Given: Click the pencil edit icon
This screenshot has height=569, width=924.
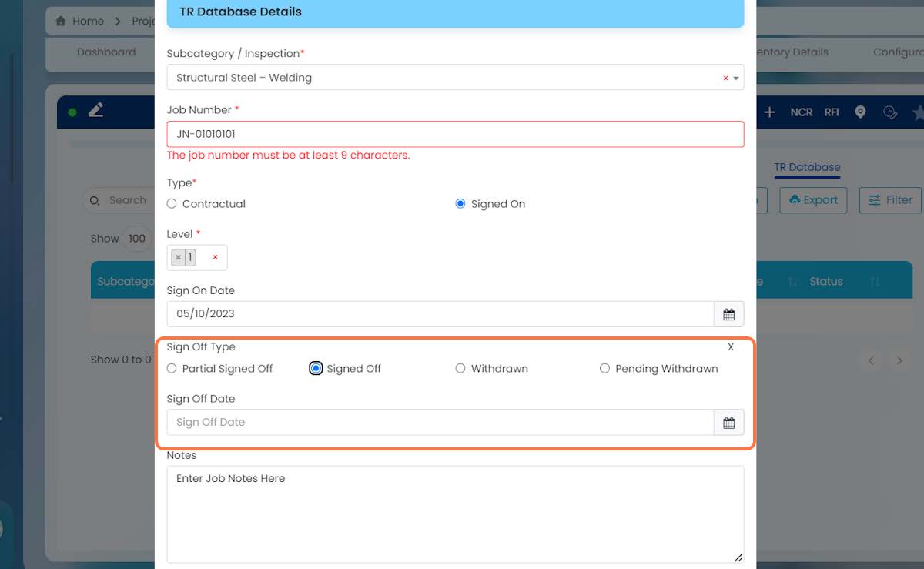Looking at the screenshot, I should [95, 111].
